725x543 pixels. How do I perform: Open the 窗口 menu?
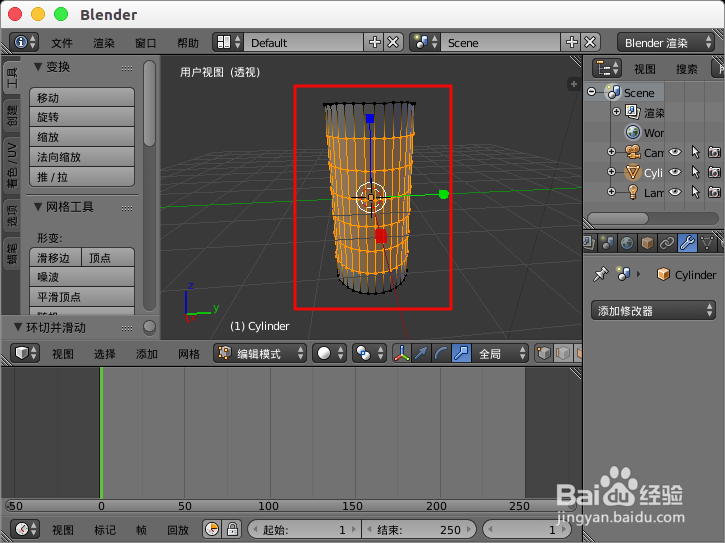(146, 43)
